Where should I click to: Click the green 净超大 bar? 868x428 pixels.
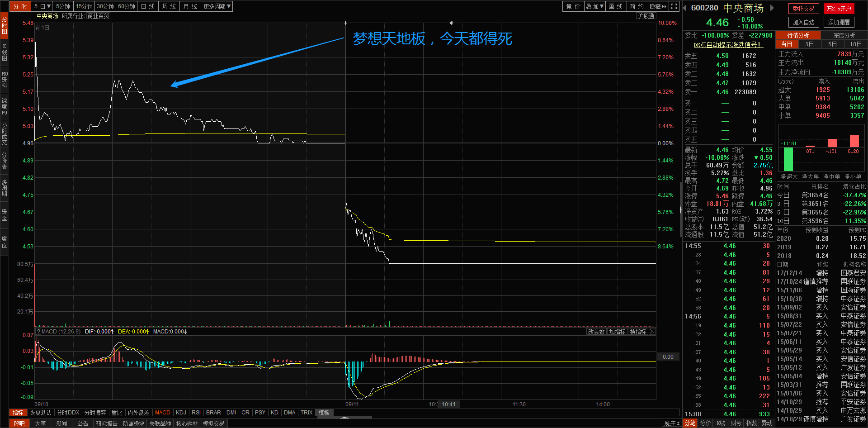click(x=788, y=159)
